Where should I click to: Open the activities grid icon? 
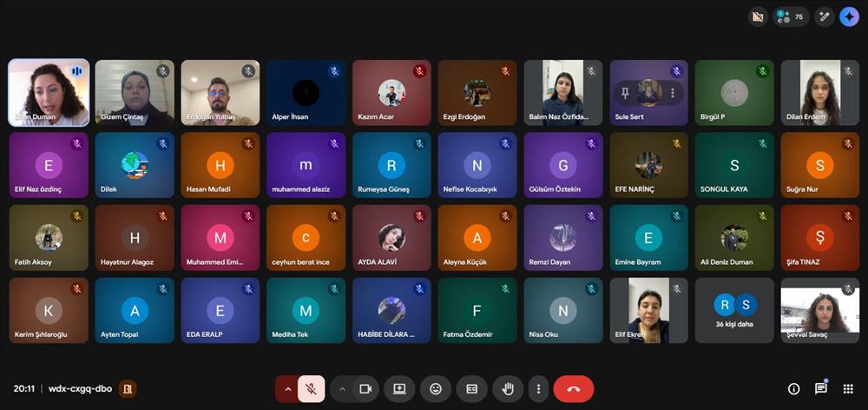click(848, 389)
